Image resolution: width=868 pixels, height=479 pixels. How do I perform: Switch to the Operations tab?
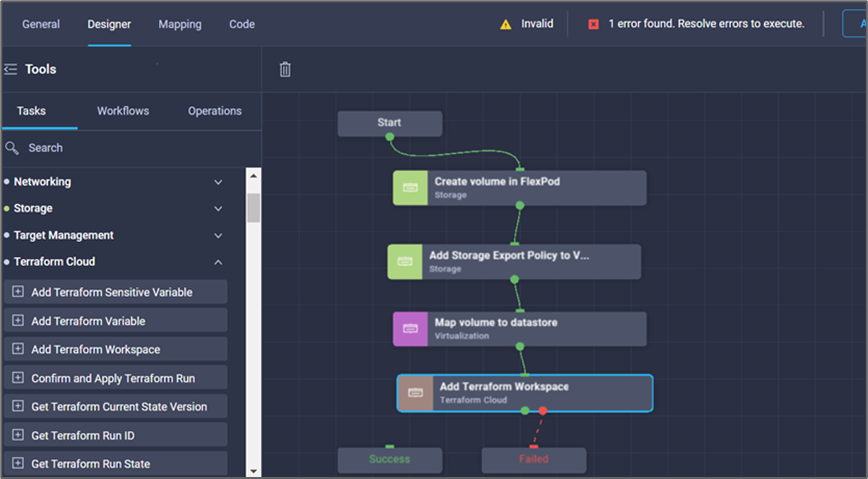coord(215,111)
